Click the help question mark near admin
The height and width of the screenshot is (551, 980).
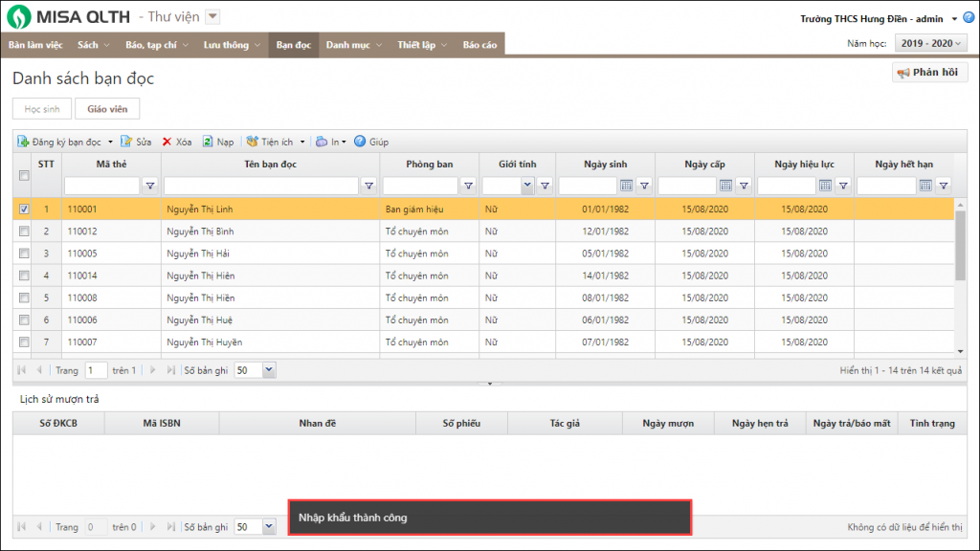coord(967,19)
